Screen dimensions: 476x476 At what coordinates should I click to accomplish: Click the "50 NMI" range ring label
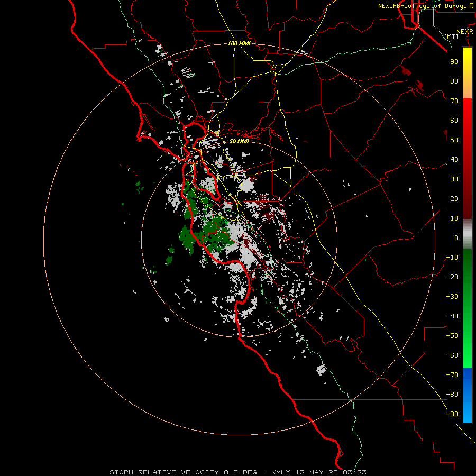(239, 141)
